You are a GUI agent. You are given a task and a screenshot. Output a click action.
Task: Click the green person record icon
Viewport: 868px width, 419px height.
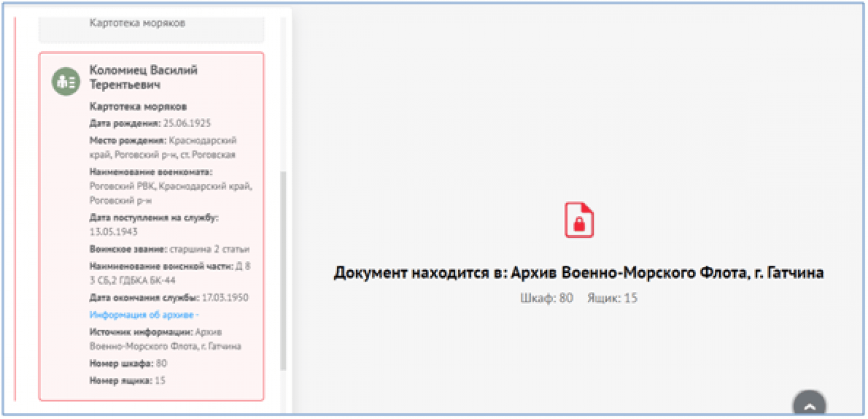(x=65, y=81)
